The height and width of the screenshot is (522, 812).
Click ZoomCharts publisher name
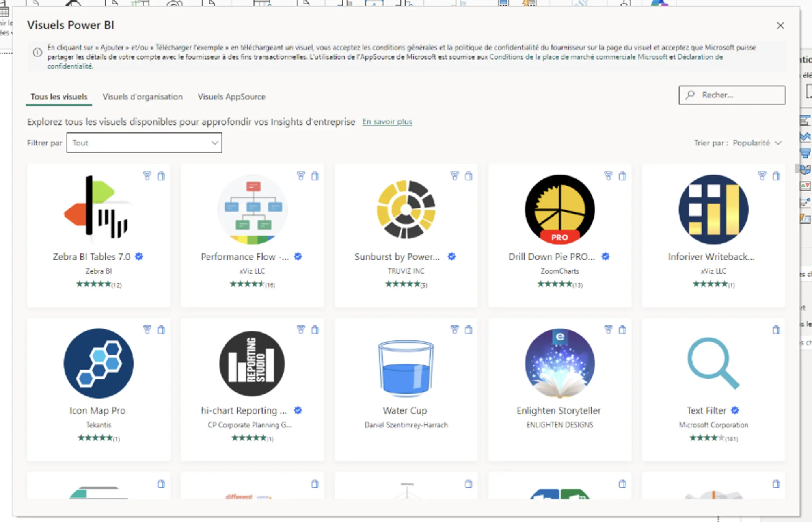[559, 271]
